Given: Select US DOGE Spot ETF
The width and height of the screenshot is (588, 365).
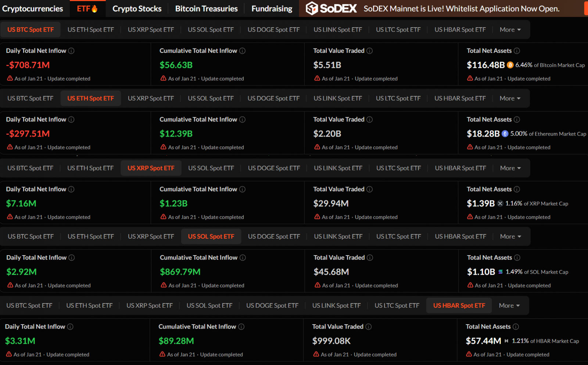Looking at the screenshot, I should click(273, 29).
